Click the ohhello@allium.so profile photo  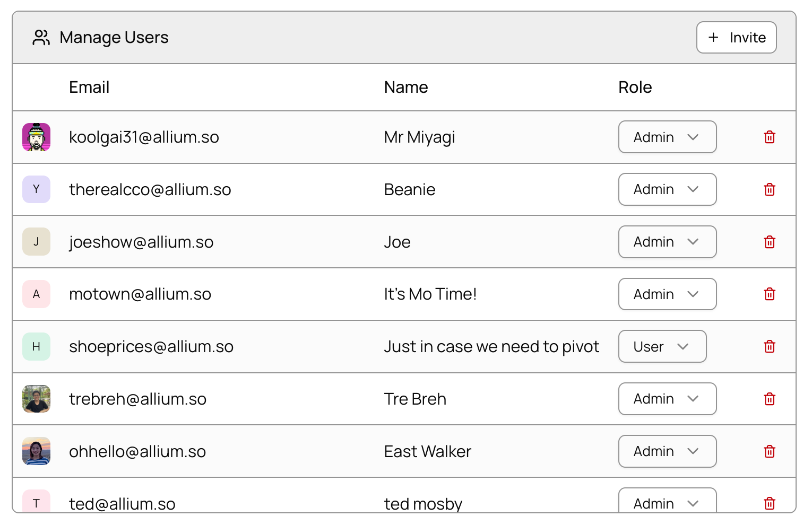[x=36, y=451]
